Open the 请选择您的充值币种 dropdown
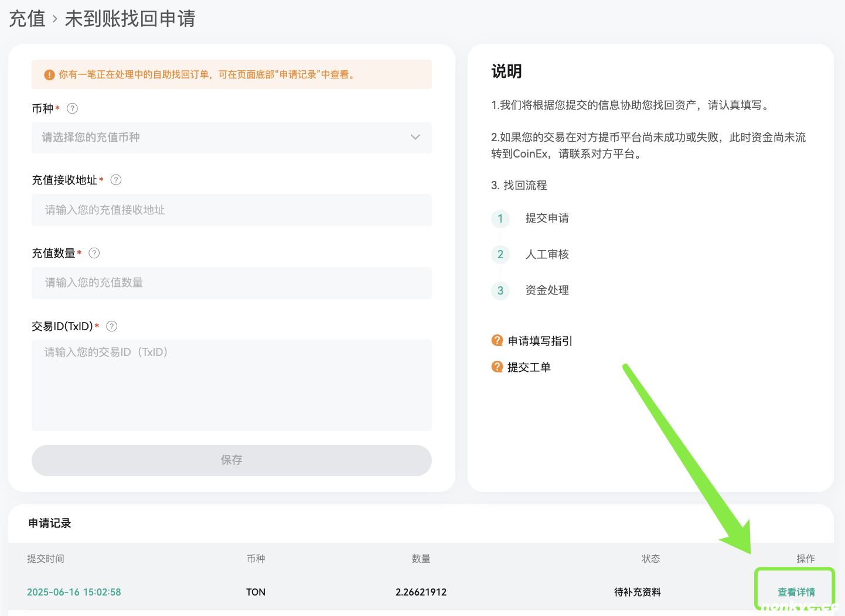845x616 pixels. pyautogui.click(x=231, y=138)
